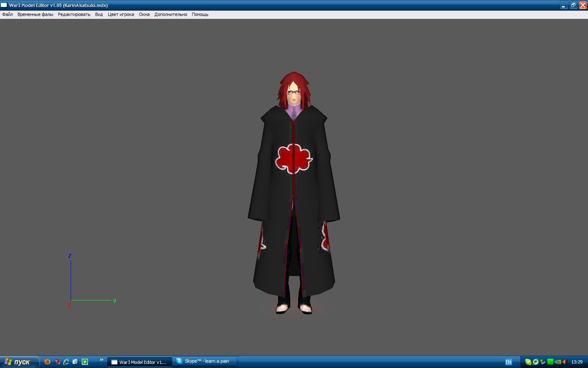Click the Skype status tray icon
Image resolution: width=588 pixels, height=368 pixels.
tap(528, 362)
